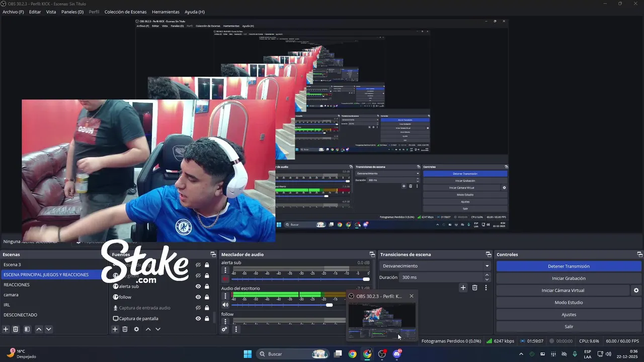Enable Modo Estudio

pos(569,303)
